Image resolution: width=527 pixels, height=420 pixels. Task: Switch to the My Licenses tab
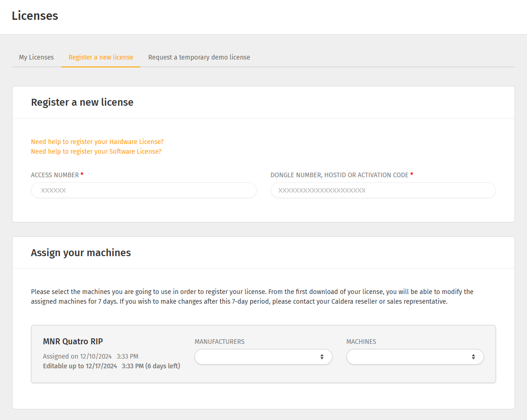(36, 57)
